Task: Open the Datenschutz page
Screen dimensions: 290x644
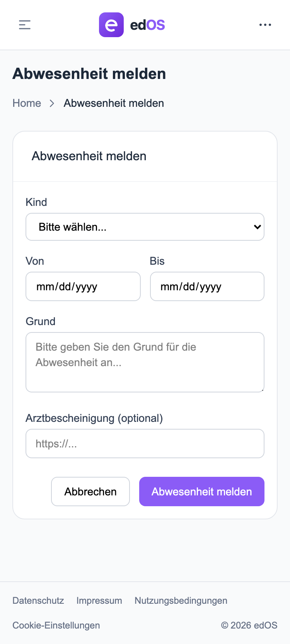Action: (38, 600)
